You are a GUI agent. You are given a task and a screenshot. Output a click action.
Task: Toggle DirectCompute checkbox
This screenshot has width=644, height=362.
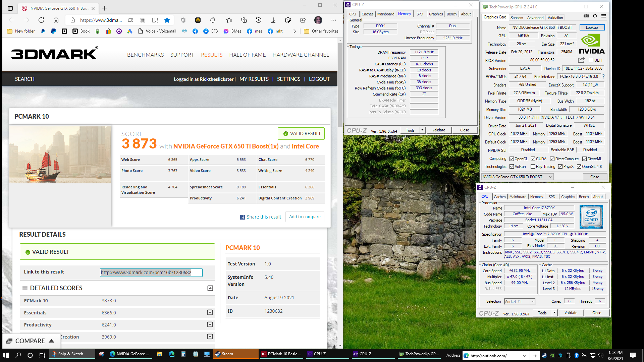point(552,159)
